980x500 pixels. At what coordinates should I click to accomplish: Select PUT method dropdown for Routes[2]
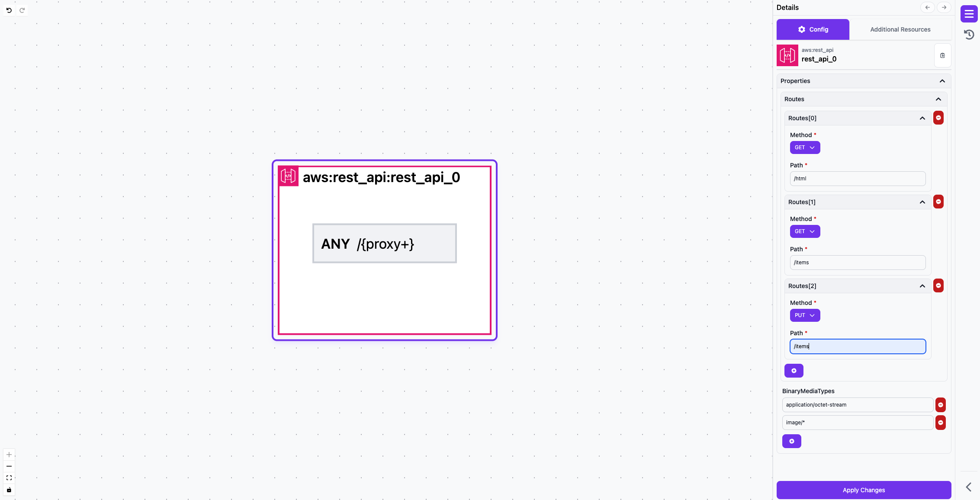pyautogui.click(x=805, y=315)
